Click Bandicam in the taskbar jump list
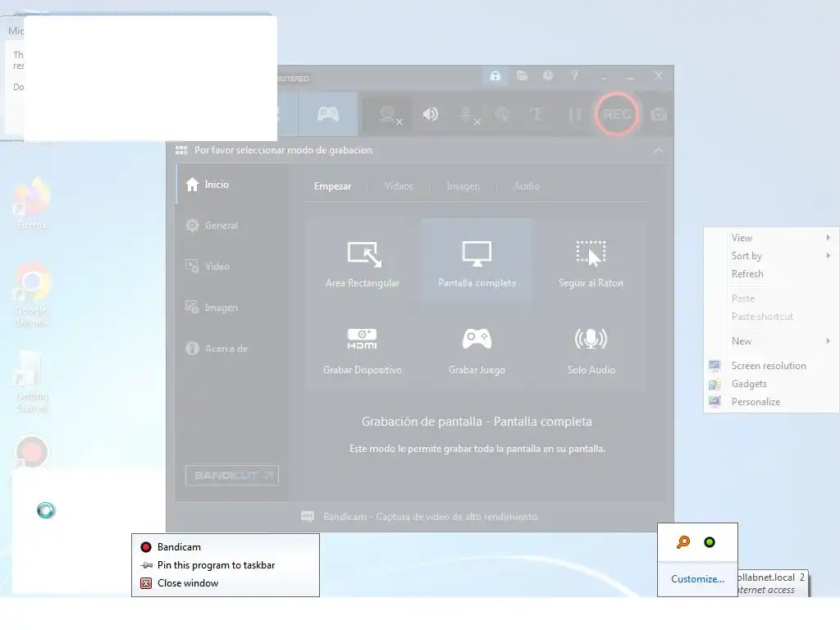The height and width of the screenshot is (630, 840). pos(226,547)
